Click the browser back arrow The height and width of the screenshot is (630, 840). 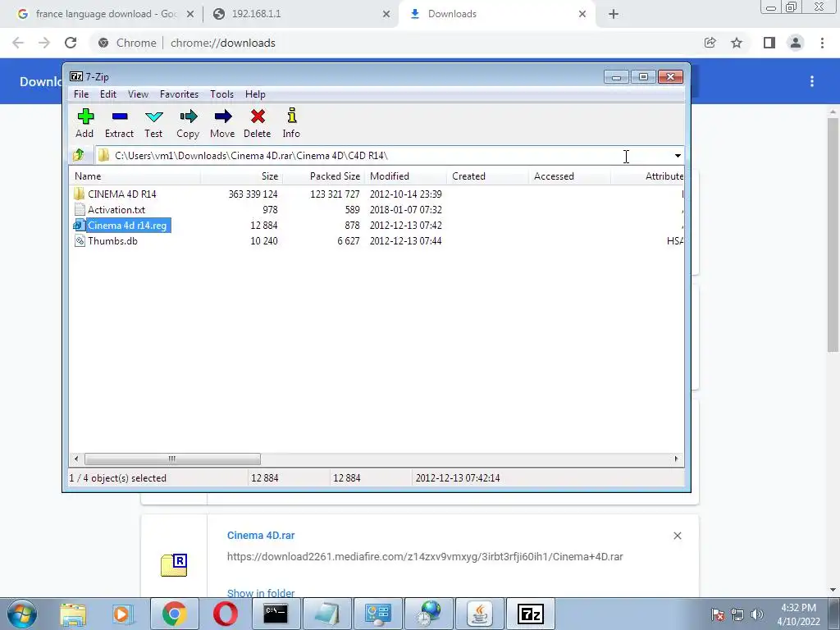tap(18, 43)
